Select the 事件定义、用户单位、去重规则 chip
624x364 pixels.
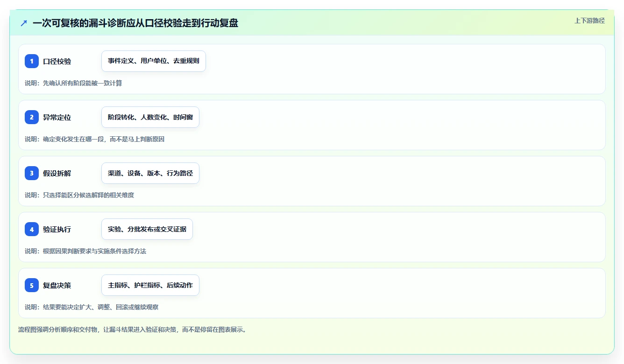pyautogui.click(x=154, y=61)
